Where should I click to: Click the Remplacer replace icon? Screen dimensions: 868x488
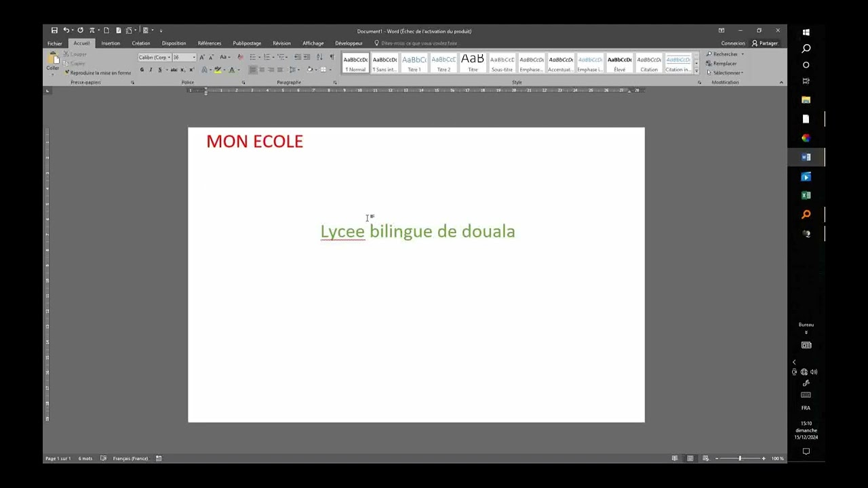709,63
